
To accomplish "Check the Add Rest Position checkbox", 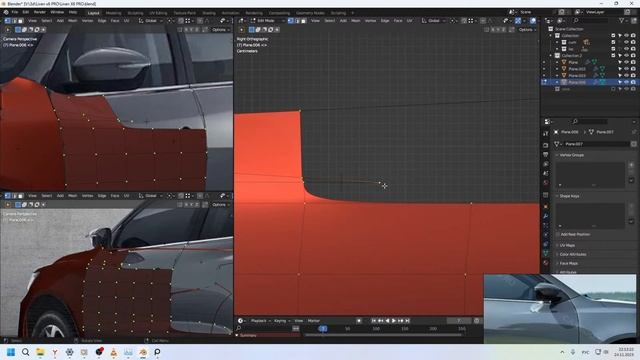I will point(558,234).
